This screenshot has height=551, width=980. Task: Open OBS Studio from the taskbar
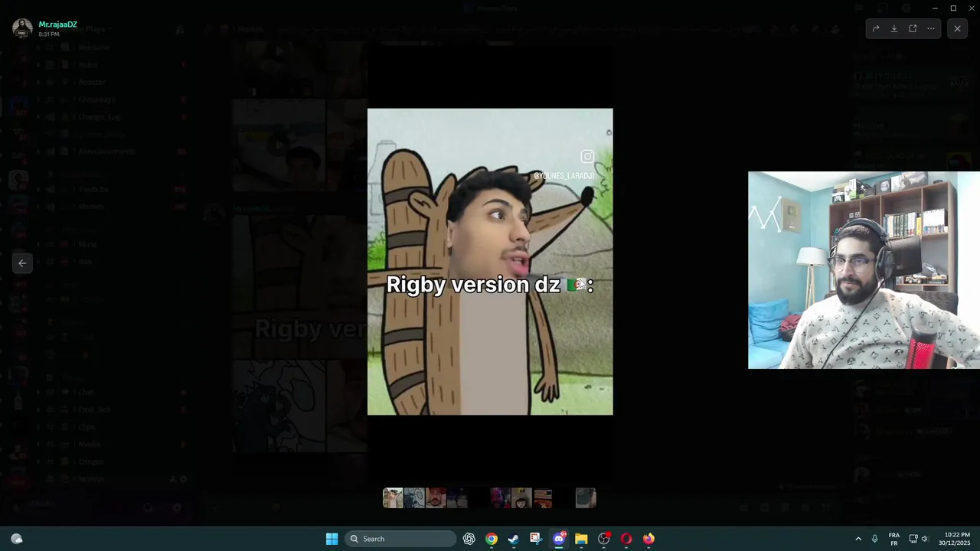[604, 539]
